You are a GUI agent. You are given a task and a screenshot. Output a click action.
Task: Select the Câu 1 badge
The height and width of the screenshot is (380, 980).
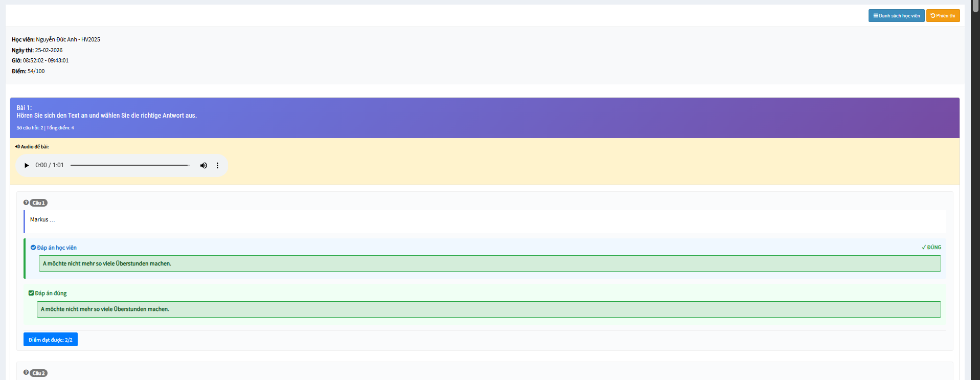(x=39, y=203)
